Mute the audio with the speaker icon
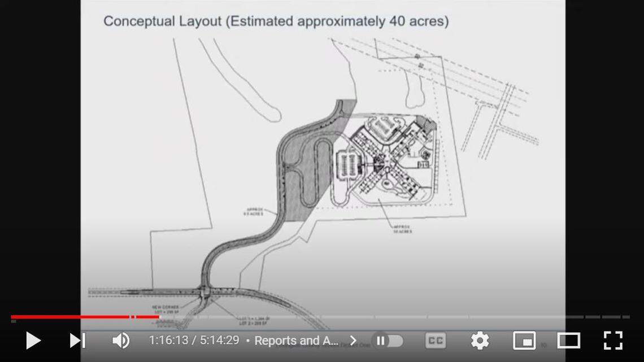Viewport: 644px width, 362px height. click(x=120, y=341)
